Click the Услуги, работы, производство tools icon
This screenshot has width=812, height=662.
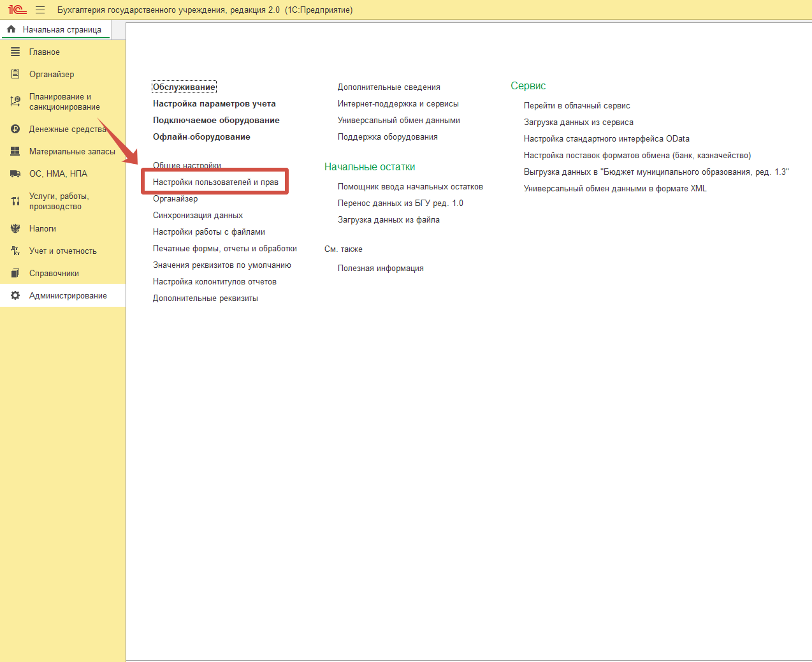[15, 201]
